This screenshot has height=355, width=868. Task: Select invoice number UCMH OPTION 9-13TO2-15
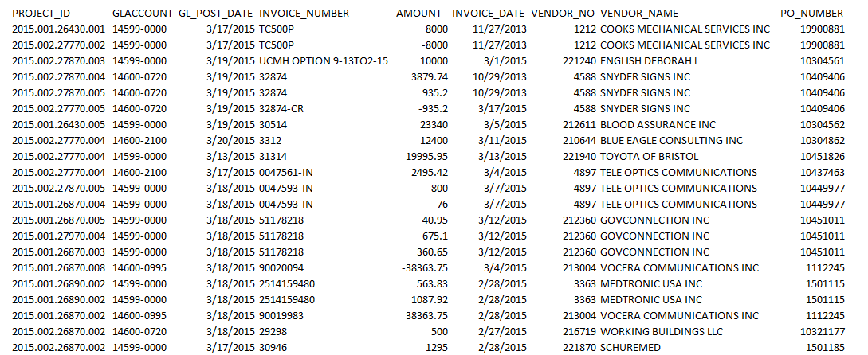(324, 60)
